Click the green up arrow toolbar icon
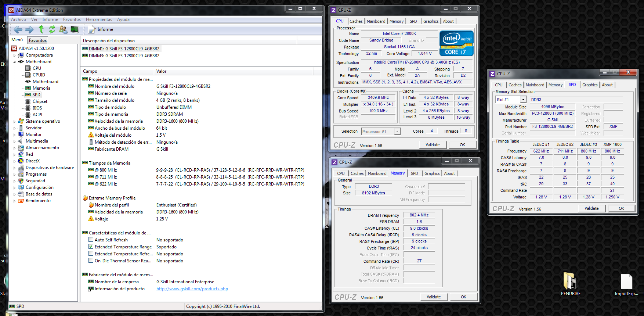The image size is (644, 316). click(x=41, y=29)
